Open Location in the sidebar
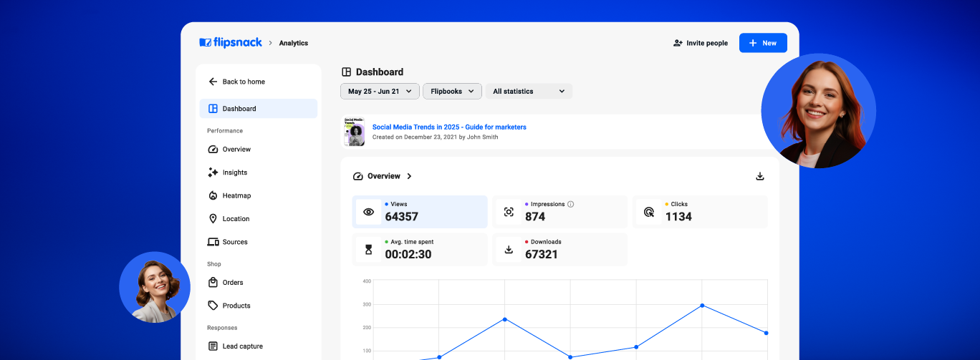This screenshot has height=360, width=980. click(x=235, y=219)
